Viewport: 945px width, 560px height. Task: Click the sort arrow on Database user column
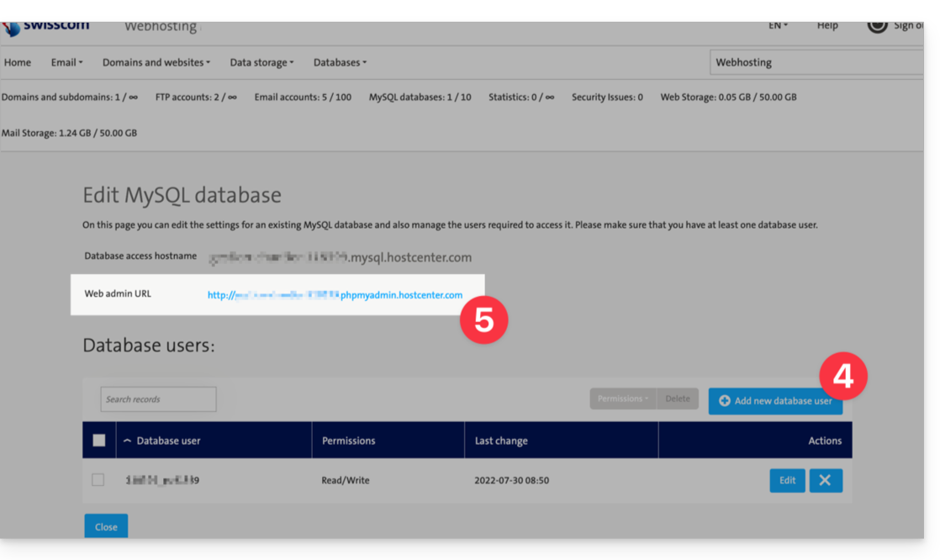127,441
